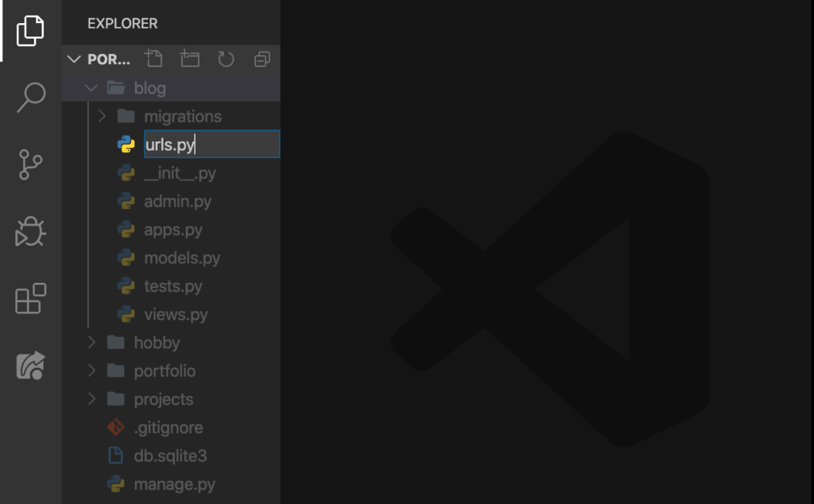Open the db.sqlite3 file
The height and width of the screenshot is (504, 814).
(x=170, y=456)
